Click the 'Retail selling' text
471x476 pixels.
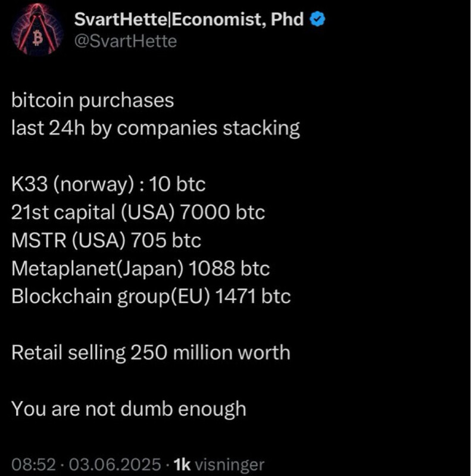(x=68, y=352)
